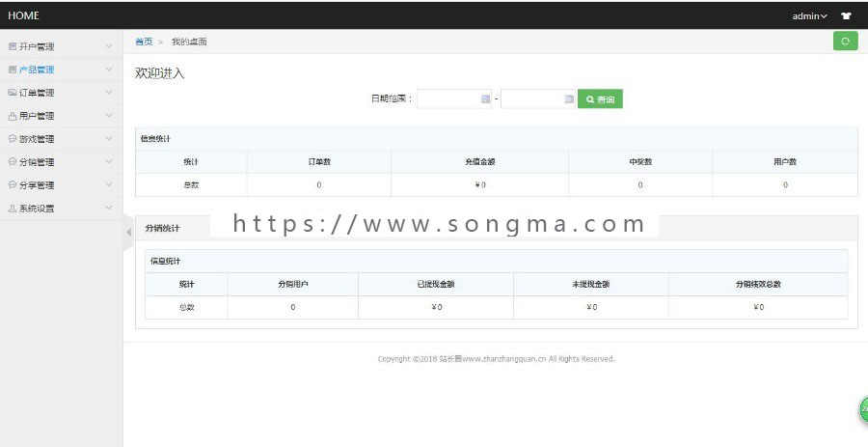The width and height of the screenshot is (868, 447).
Task: Go to 首页 in the breadcrumb
Action: click(x=144, y=42)
